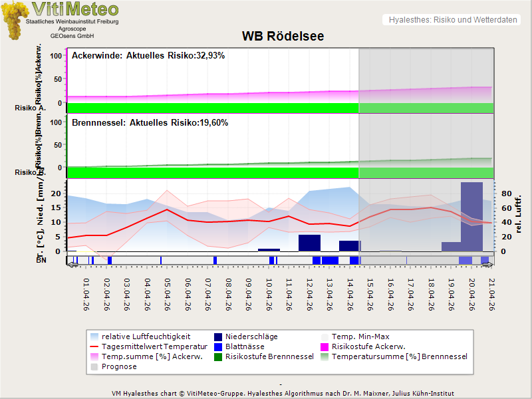Click the Brennnessel current risk heading

pos(150,123)
